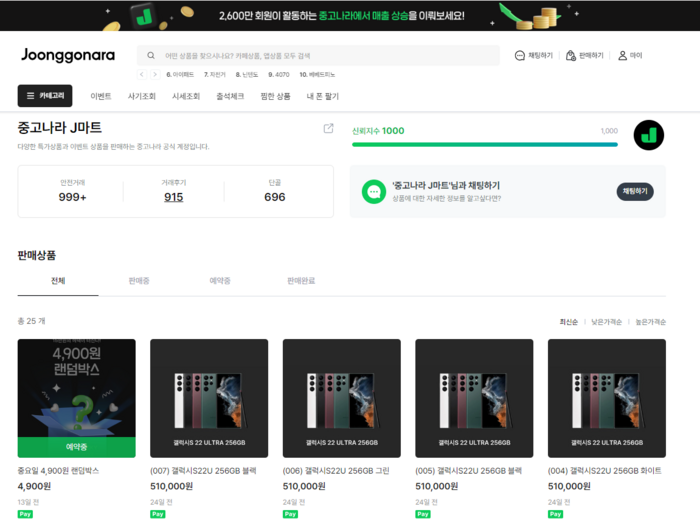The width and height of the screenshot is (700, 532).
Task: Select trending keyword 10. 베베드피노
Action: (x=317, y=75)
